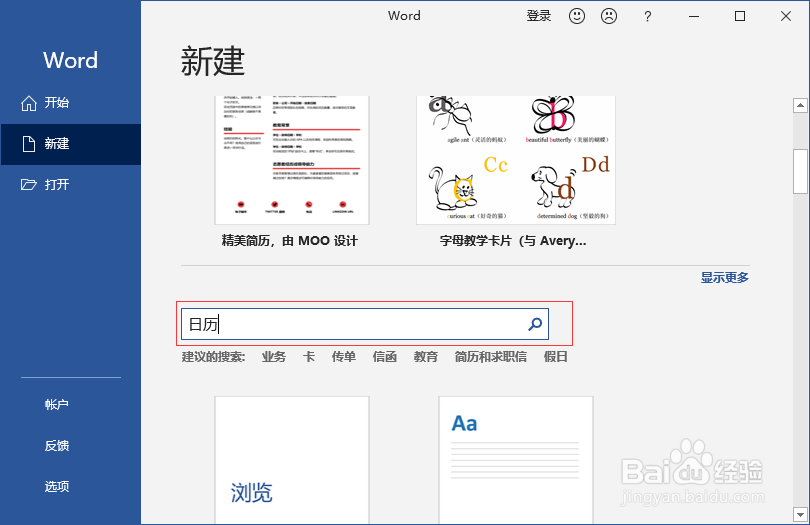Search suggested category 传单
The height and width of the screenshot is (525, 810).
pyautogui.click(x=344, y=357)
